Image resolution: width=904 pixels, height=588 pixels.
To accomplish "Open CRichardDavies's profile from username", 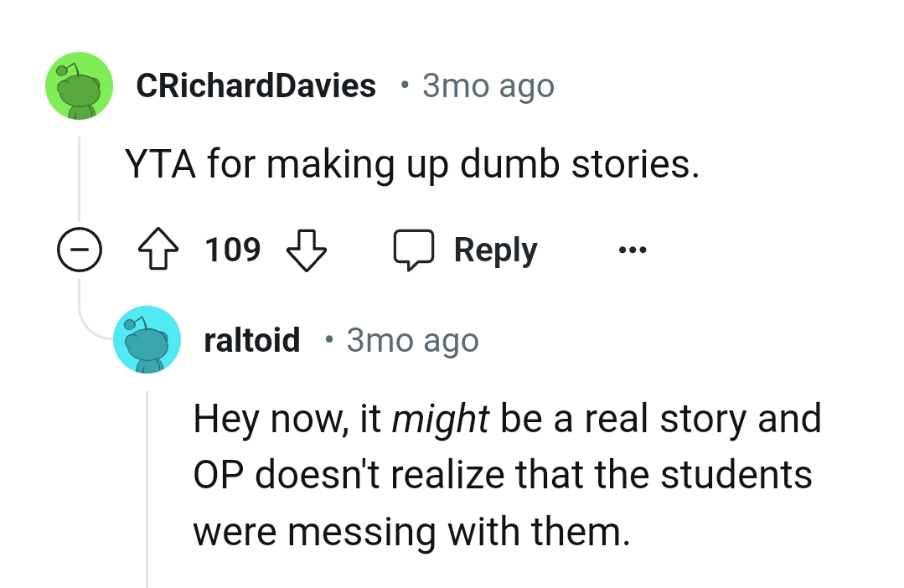I will point(257,85).
